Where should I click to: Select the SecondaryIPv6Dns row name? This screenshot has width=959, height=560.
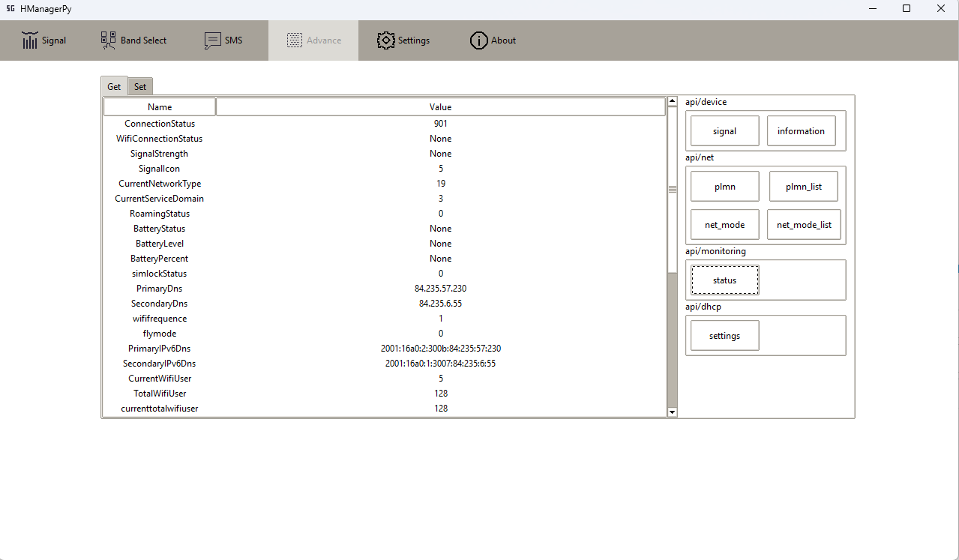coord(160,364)
